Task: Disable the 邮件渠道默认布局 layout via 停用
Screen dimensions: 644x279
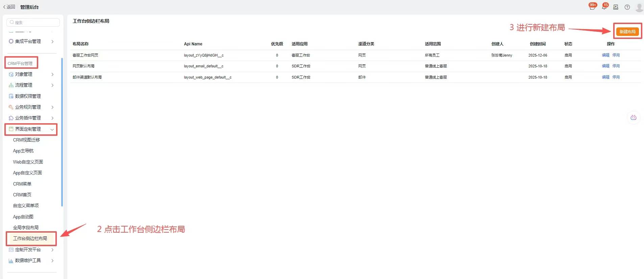Action: click(616, 77)
